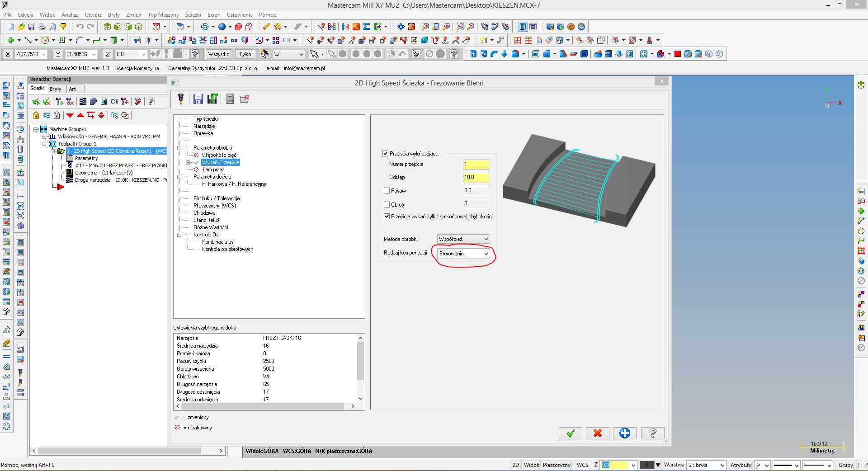Collapse Parametry dojścia tree node
The image size is (868, 471).
coord(179,177)
